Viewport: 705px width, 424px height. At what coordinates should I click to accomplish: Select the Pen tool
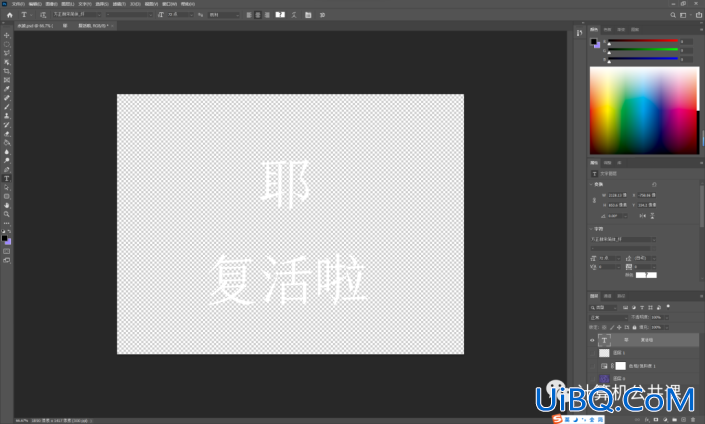click(7, 170)
